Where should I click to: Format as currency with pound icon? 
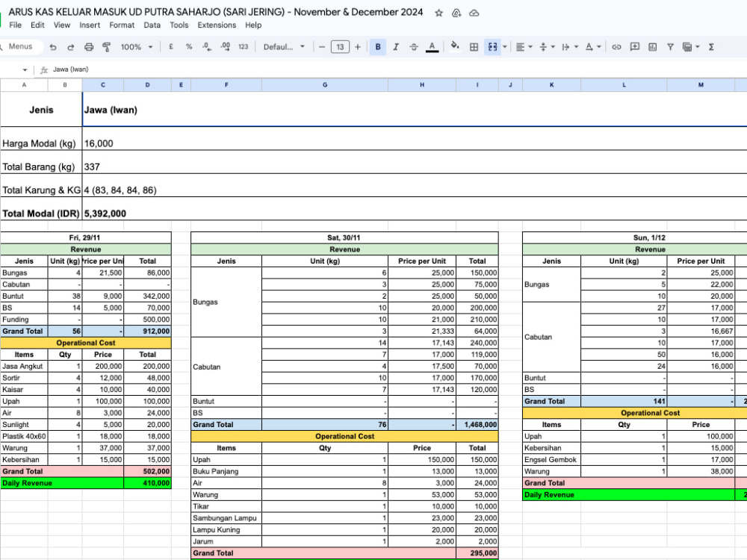pyautogui.click(x=171, y=46)
